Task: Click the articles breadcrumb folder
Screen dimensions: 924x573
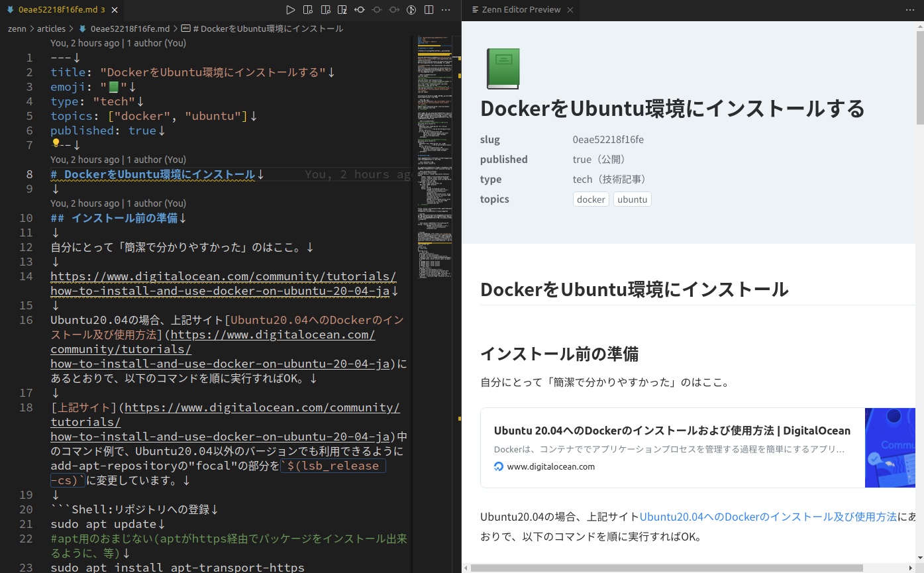Action: pyautogui.click(x=51, y=28)
